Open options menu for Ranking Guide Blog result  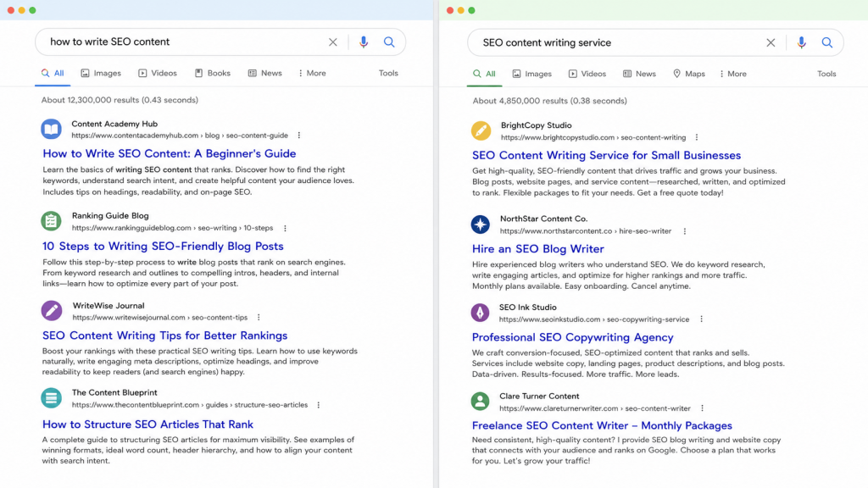tap(285, 228)
